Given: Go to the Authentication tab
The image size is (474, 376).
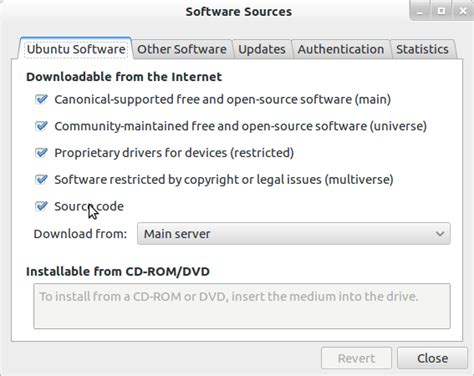Looking at the screenshot, I should 341,49.
